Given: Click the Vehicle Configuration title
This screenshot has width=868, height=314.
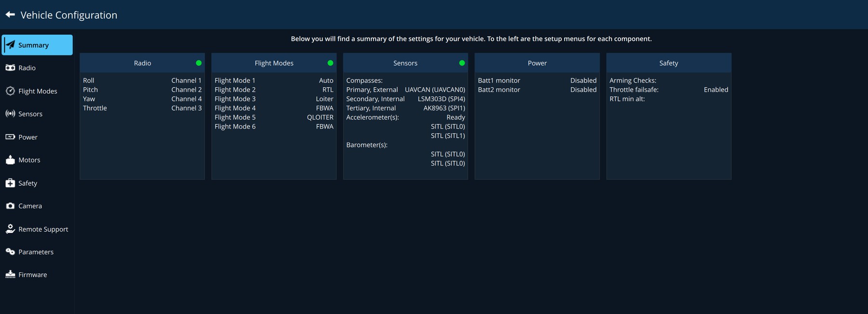Looking at the screenshot, I should [x=69, y=15].
